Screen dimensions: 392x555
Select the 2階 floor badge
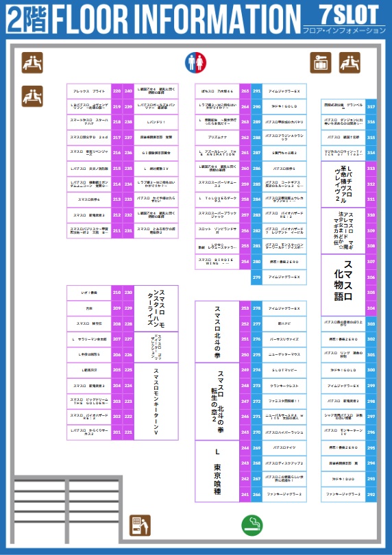[27, 19]
